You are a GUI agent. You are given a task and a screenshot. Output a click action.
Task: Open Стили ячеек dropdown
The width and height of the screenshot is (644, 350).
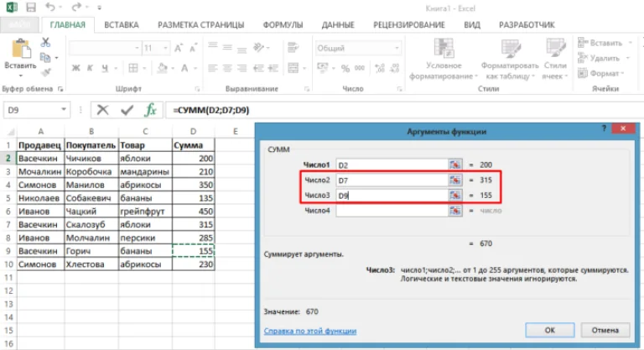[555, 59]
